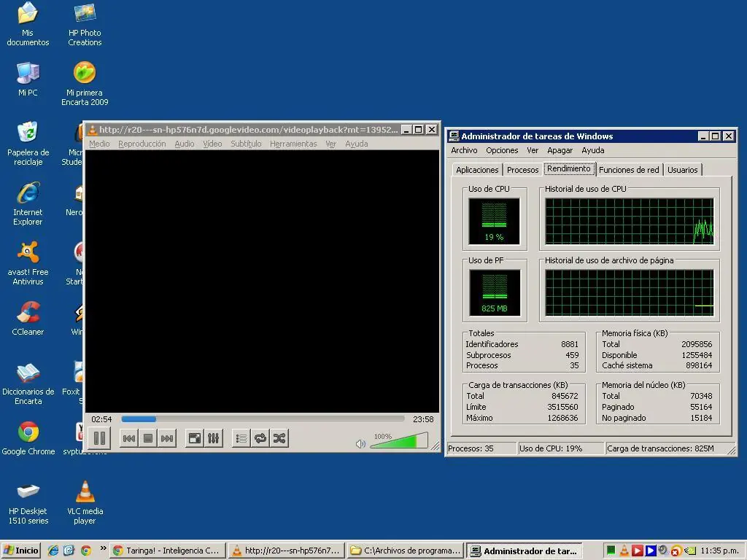Viewport: 747px width, 560px height.
Task: Skip to next media item
Action: point(167,438)
